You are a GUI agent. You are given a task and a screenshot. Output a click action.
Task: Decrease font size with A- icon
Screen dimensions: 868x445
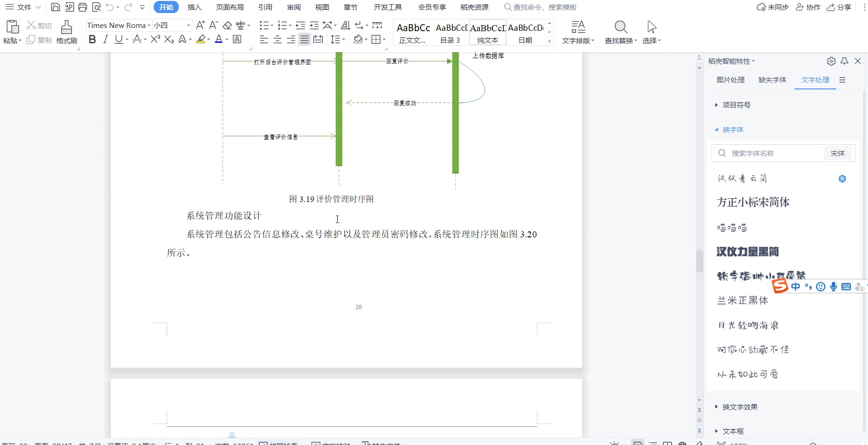pyautogui.click(x=213, y=25)
